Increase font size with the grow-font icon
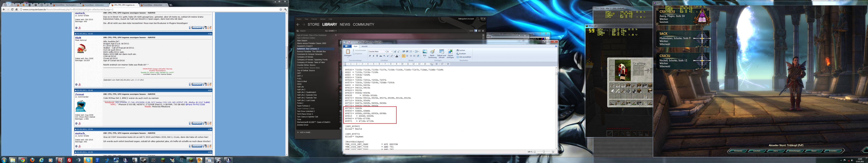The height and width of the screenshot is (163, 868). click(x=395, y=52)
